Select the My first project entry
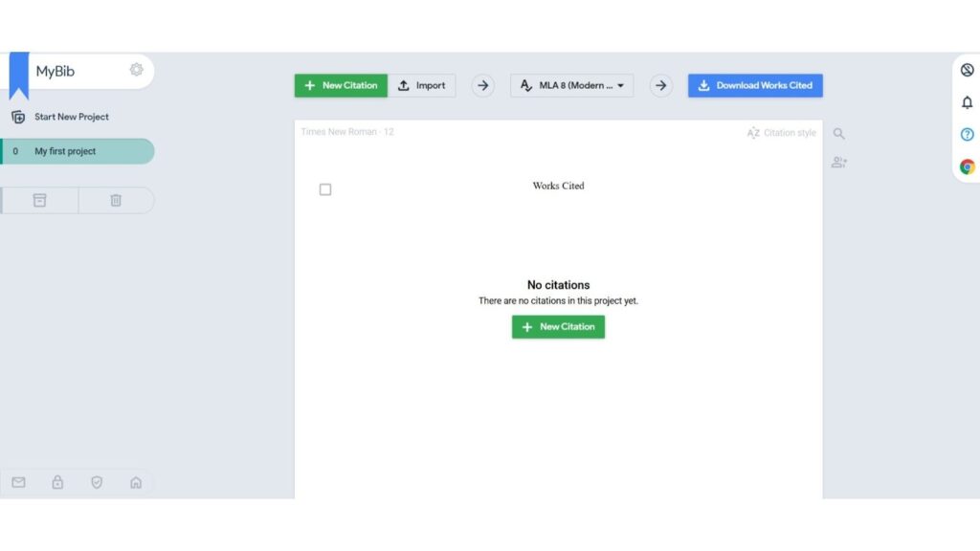 pyautogui.click(x=78, y=151)
